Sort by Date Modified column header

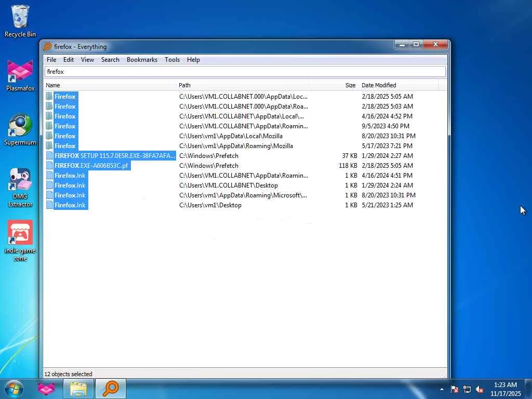398,85
